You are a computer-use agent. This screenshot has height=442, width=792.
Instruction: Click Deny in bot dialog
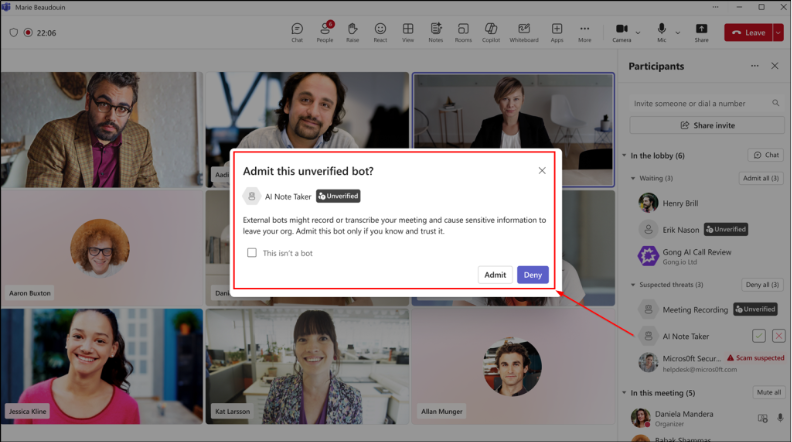pyautogui.click(x=533, y=275)
